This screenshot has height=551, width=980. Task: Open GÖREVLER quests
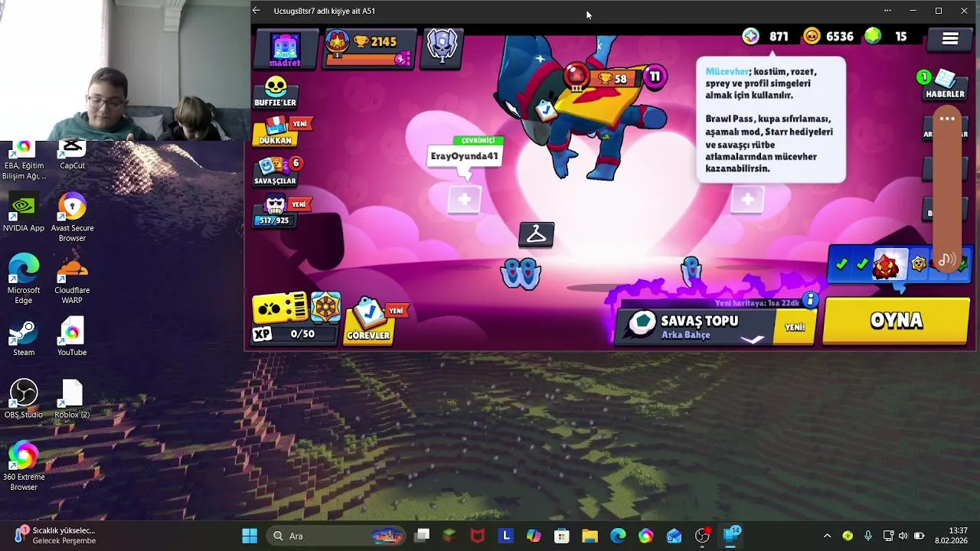tap(369, 320)
